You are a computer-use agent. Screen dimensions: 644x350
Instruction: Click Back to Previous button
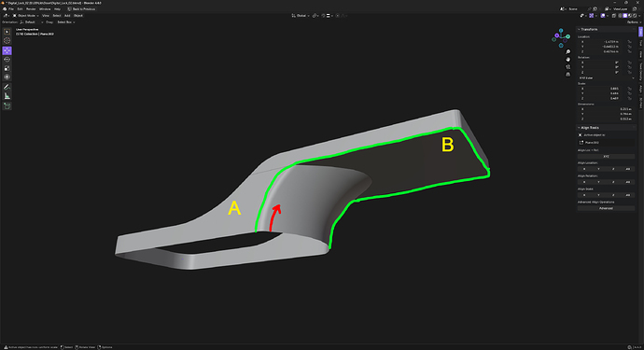coord(81,9)
